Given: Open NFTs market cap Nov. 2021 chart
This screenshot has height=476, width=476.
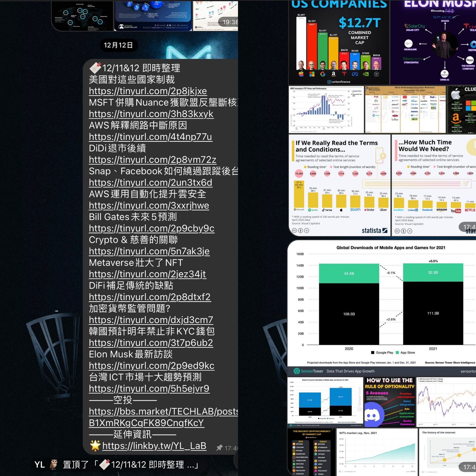Looking at the screenshot, I should coord(377,452).
